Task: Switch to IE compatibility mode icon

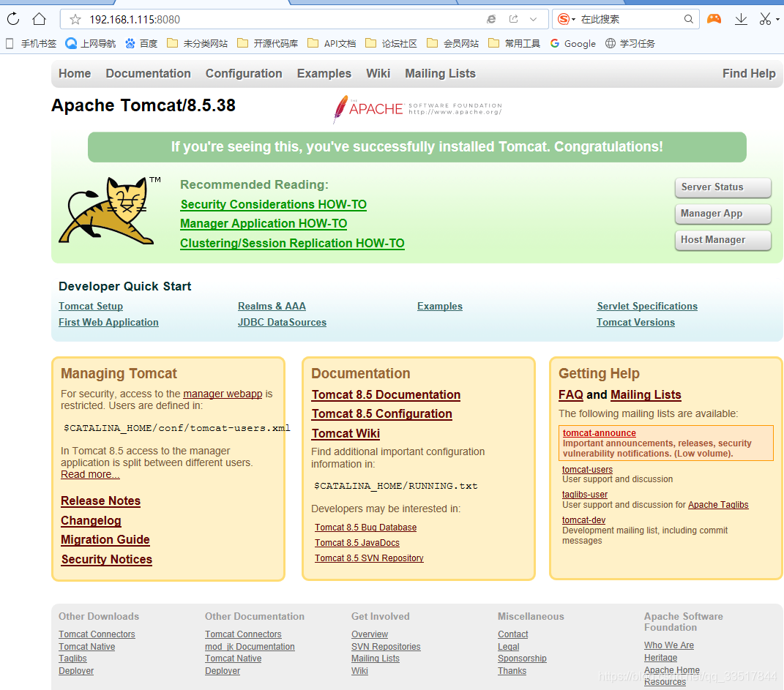Action: coord(491,19)
